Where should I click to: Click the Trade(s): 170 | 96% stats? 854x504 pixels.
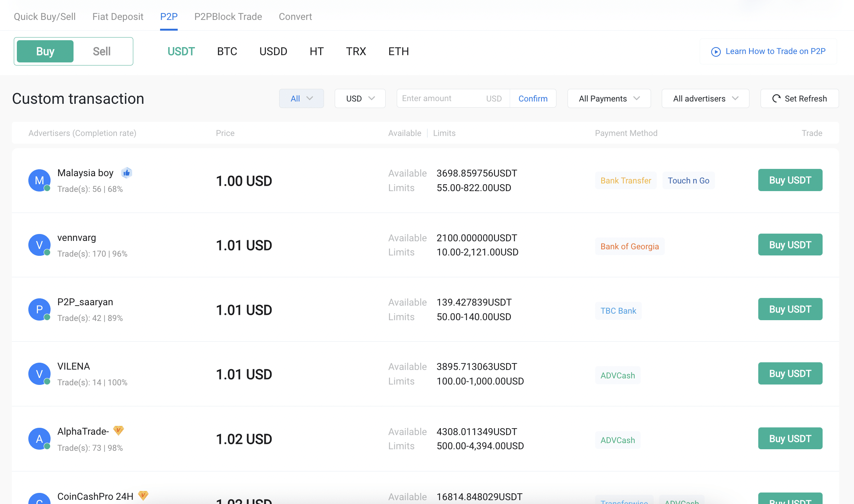point(92,254)
